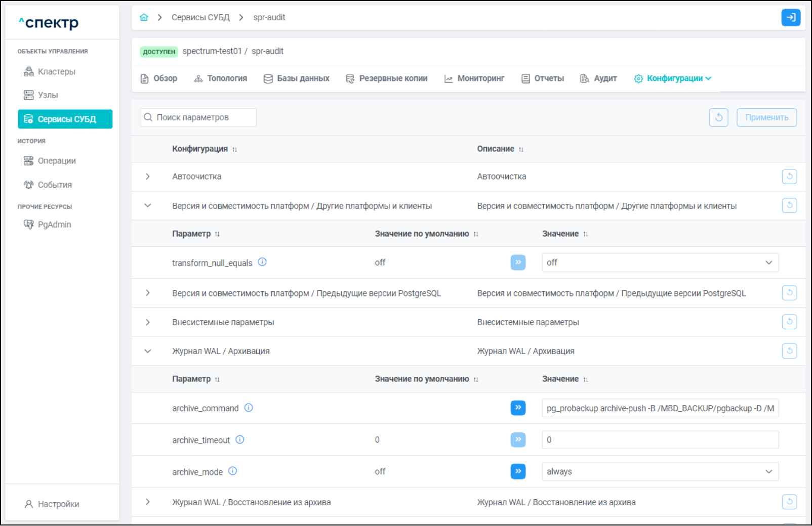812x526 pixels.
Task: Click the refresh icon beside Применить button
Action: click(718, 117)
